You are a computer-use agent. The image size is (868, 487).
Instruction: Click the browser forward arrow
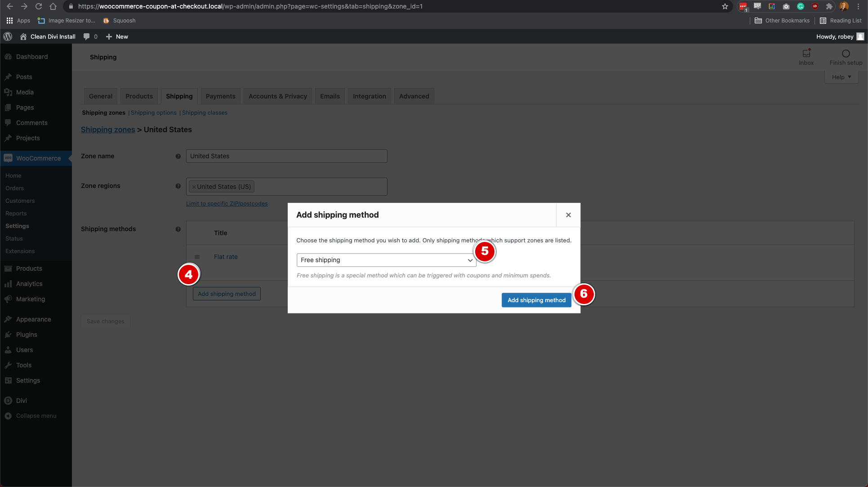pos(24,6)
